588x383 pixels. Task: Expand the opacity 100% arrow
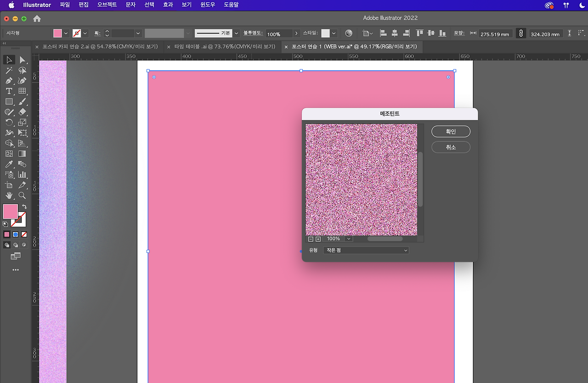click(x=296, y=34)
